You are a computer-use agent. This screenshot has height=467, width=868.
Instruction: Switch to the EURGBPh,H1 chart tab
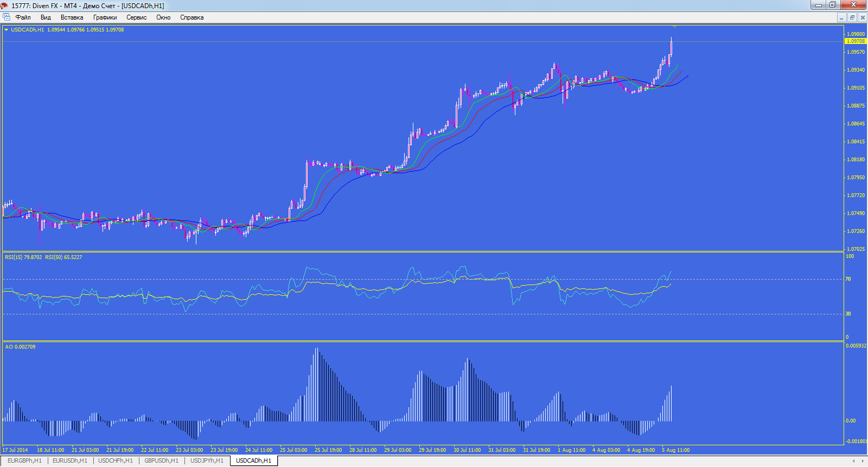[25, 460]
